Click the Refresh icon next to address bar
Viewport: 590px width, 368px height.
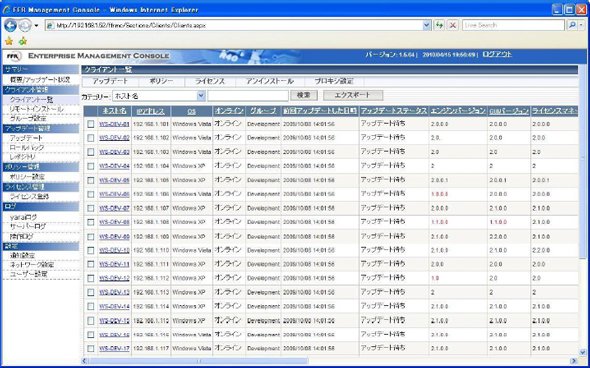pyautogui.click(x=439, y=25)
